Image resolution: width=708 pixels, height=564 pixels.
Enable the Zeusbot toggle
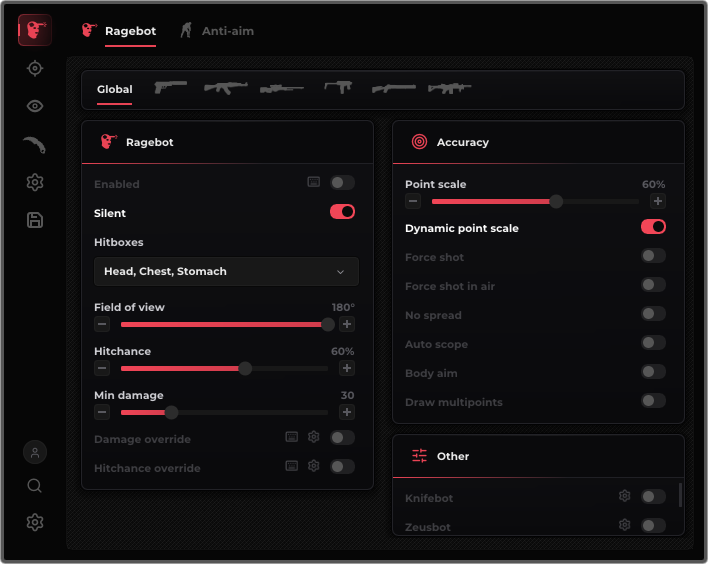click(653, 526)
